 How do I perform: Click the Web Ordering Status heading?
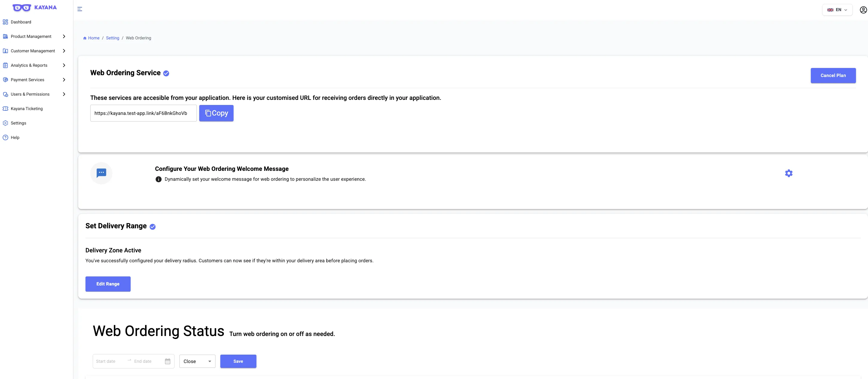pos(158,331)
